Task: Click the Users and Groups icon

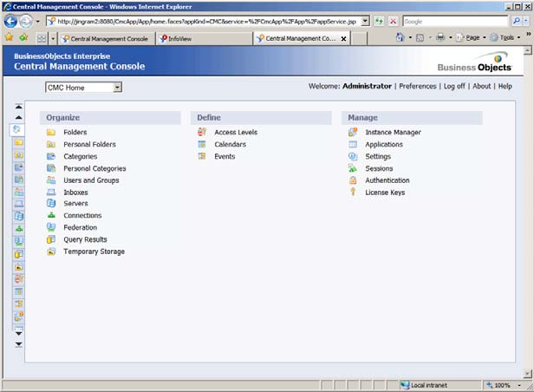Action: (x=51, y=180)
